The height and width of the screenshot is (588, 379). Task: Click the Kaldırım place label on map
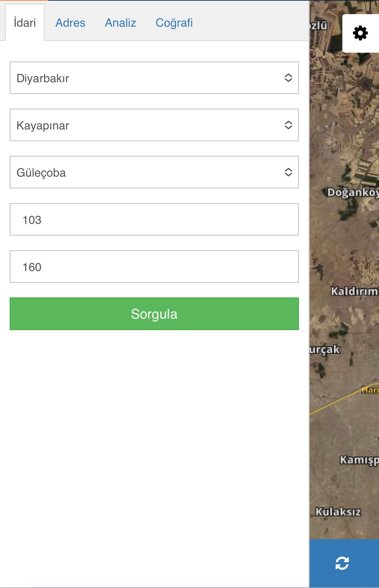tap(355, 291)
